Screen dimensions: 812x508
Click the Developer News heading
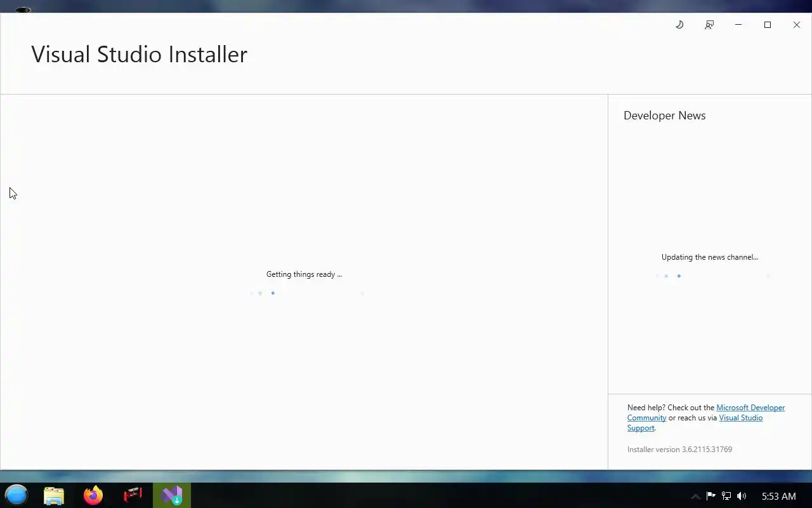pyautogui.click(x=664, y=116)
